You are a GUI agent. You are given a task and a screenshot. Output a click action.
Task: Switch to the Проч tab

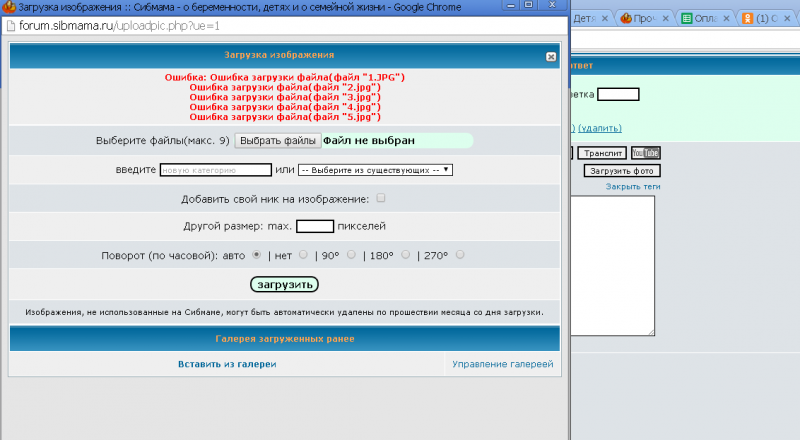click(x=640, y=19)
